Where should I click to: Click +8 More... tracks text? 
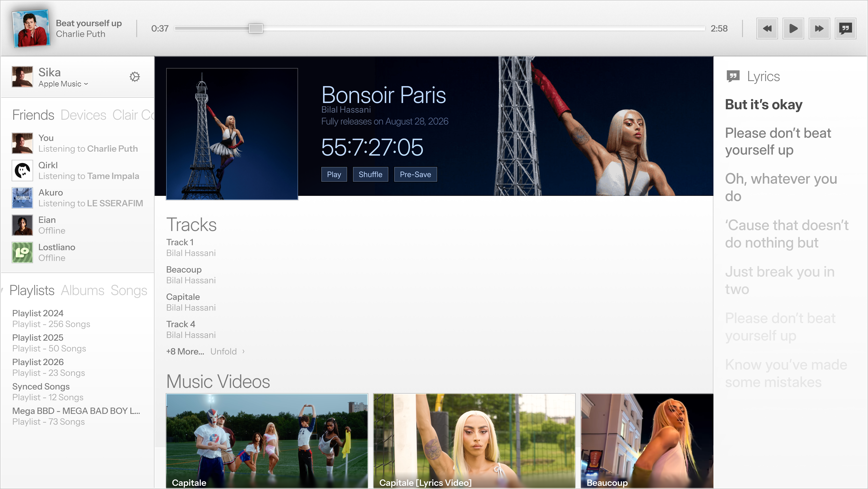pos(185,352)
